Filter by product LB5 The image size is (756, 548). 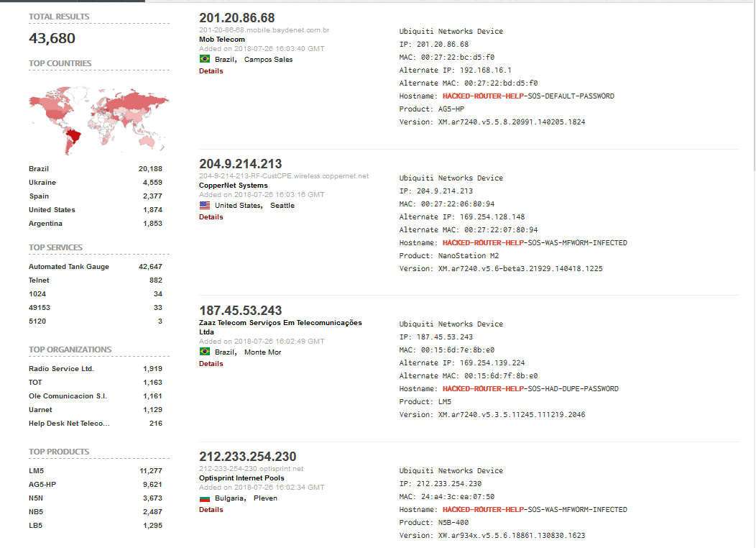tap(36, 525)
